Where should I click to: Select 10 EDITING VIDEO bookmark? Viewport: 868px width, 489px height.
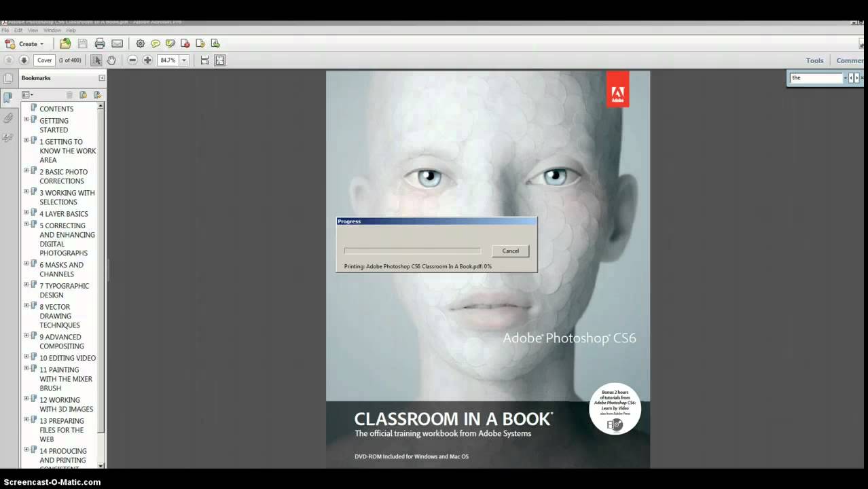click(67, 358)
